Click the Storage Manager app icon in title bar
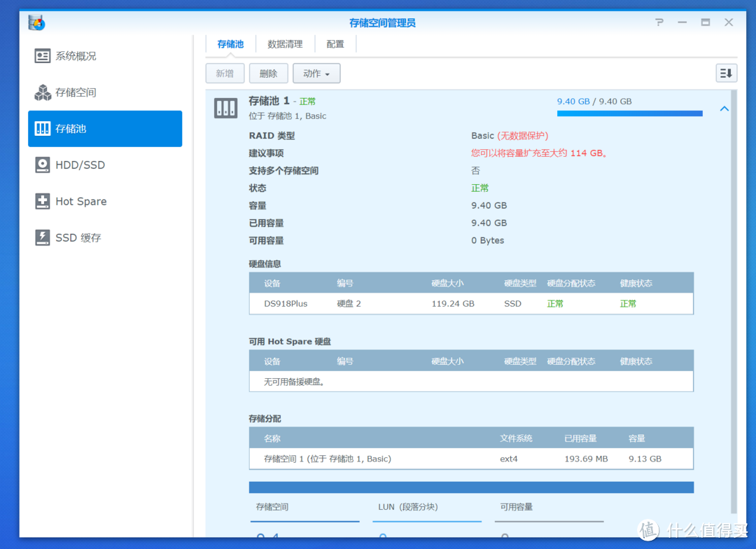This screenshot has width=756, height=549. point(36,22)
